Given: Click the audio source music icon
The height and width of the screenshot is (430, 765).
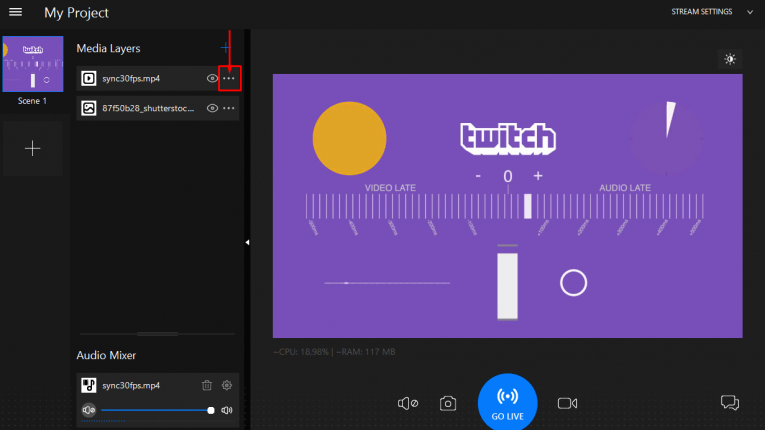Looking at the screenshot, I should click(x=89, y=385).
